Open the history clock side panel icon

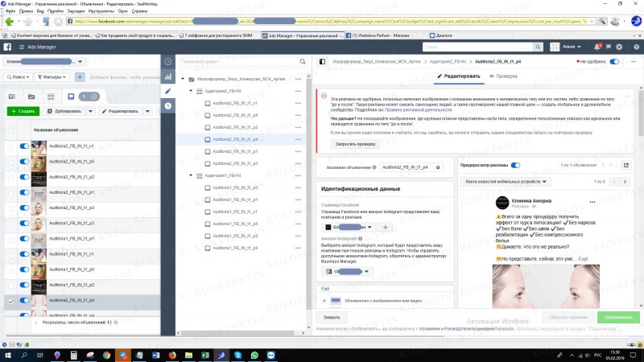(168, 106)
